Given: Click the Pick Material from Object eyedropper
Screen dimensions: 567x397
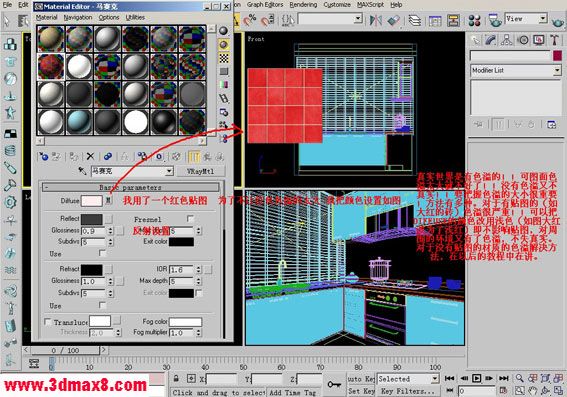Looking at the screenshot, I should click(82, 171).
